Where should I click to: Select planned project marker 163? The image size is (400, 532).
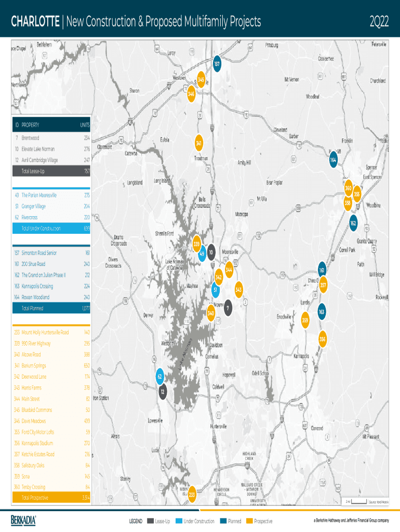[322, 311]
